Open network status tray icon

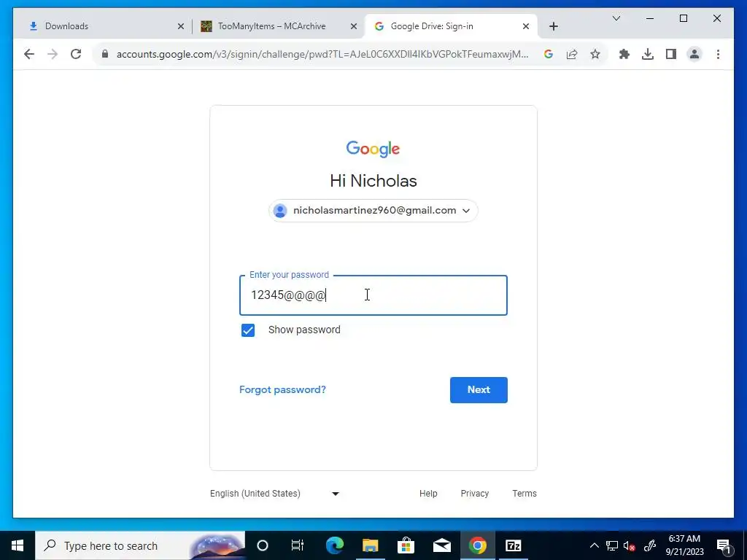coord(612,545)
